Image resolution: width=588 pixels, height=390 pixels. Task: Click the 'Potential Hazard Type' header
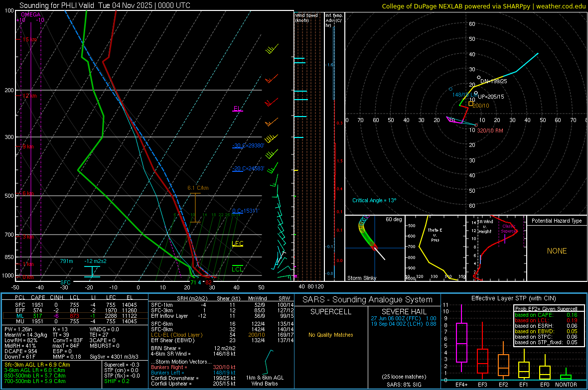(557, 221)
